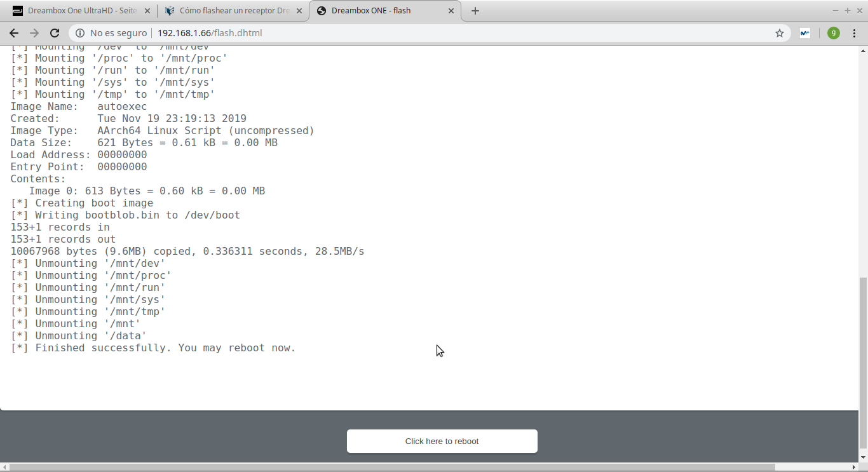Click 'Click here to reboot' button
The image size is (868, 472).
coord(442,441)
